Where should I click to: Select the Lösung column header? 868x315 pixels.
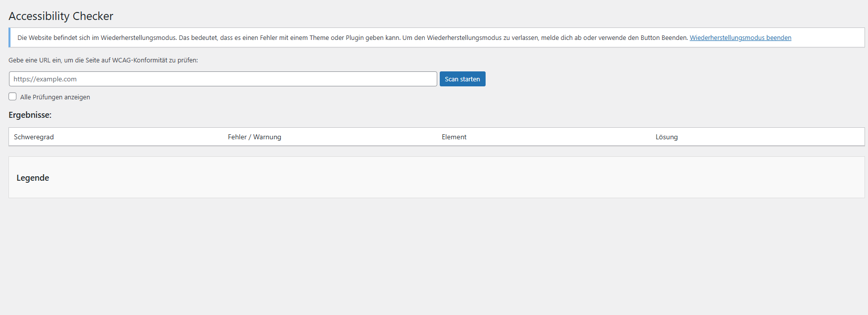pos(666,137)
